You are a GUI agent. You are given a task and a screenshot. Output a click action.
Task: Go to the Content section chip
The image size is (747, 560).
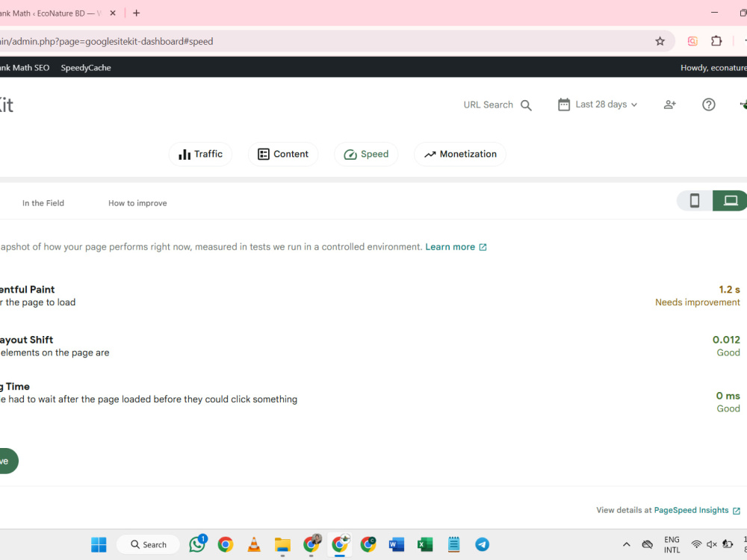(x=283, y=155)
